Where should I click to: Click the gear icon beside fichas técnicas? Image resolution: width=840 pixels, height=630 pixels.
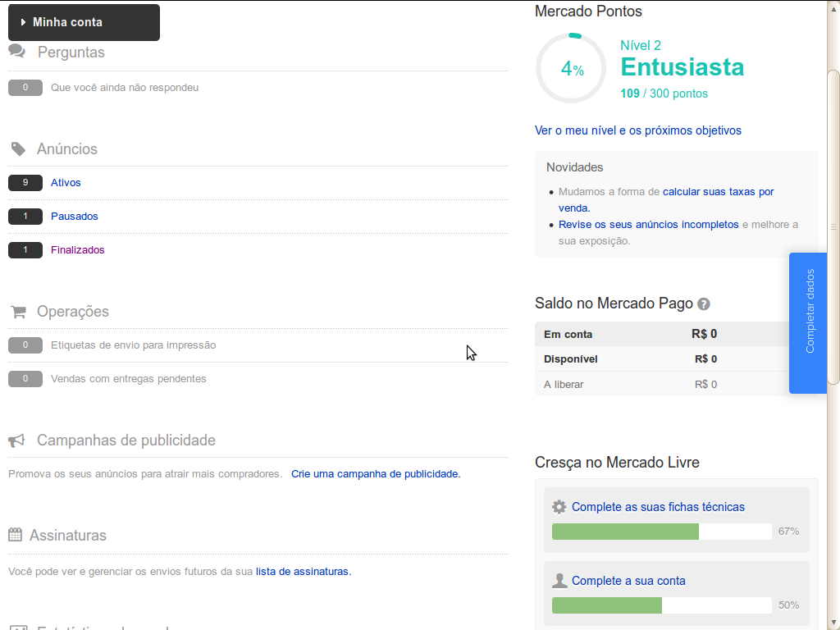[x=559, y=507]
